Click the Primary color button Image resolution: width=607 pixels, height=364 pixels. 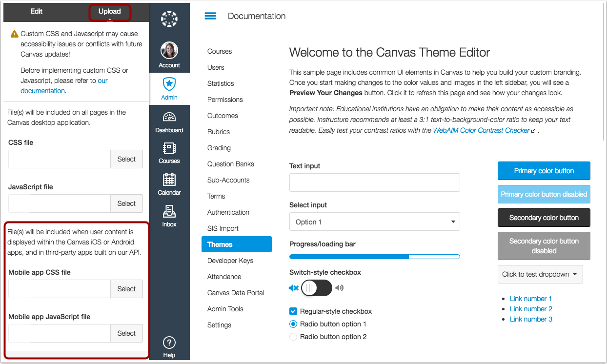pos(544,171)
